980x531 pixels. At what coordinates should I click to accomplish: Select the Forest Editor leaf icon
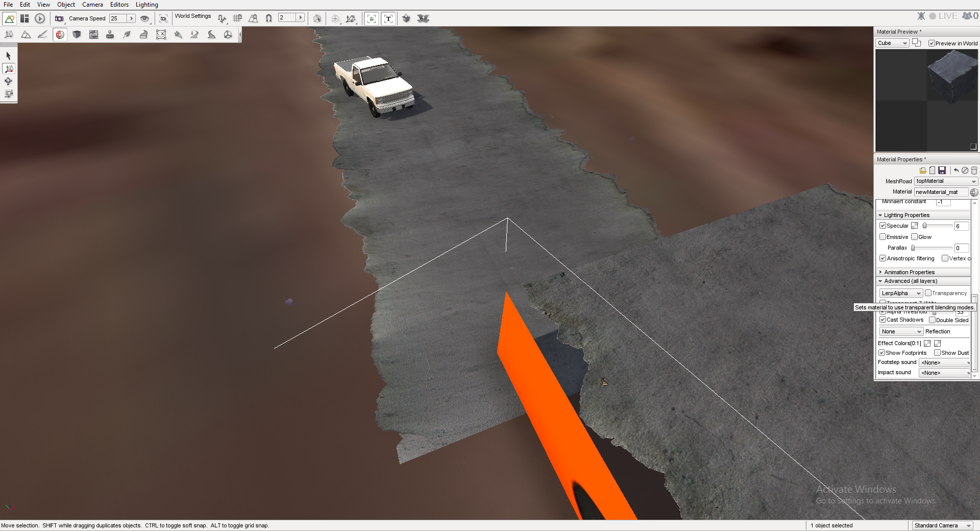pyautogui.click(x=127, y=35)
